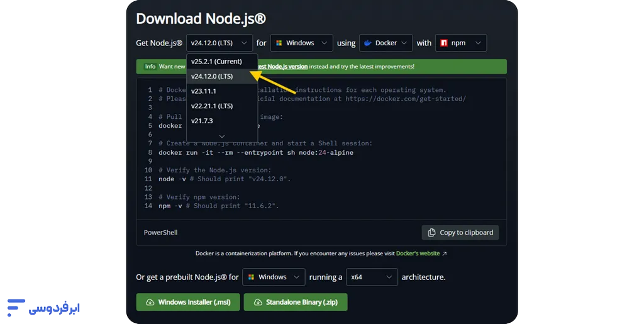This screenshot has height=324, width=644.
Task: Click the 'npm -v' code line
Action: [x=219, y=206]
